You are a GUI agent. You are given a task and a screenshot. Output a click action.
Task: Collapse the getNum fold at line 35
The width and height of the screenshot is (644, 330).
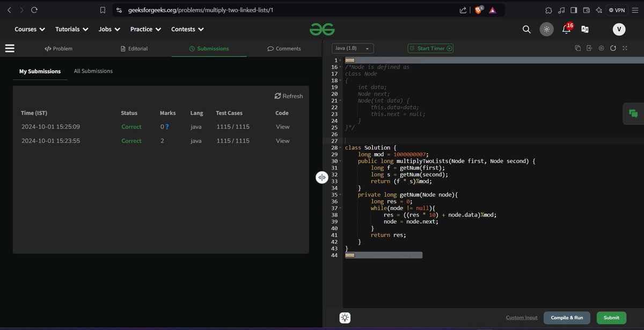pos(341,195)
